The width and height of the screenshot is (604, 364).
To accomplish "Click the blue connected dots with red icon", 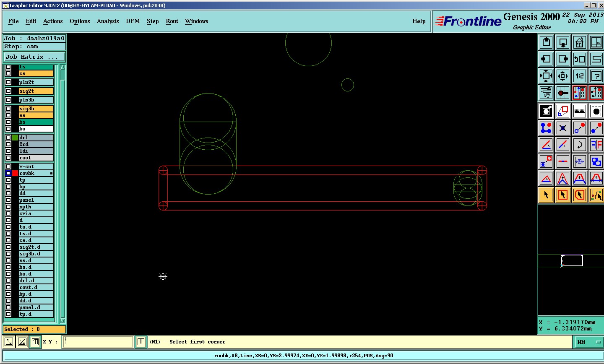I will pyautogui.click(x=546, y=128).
